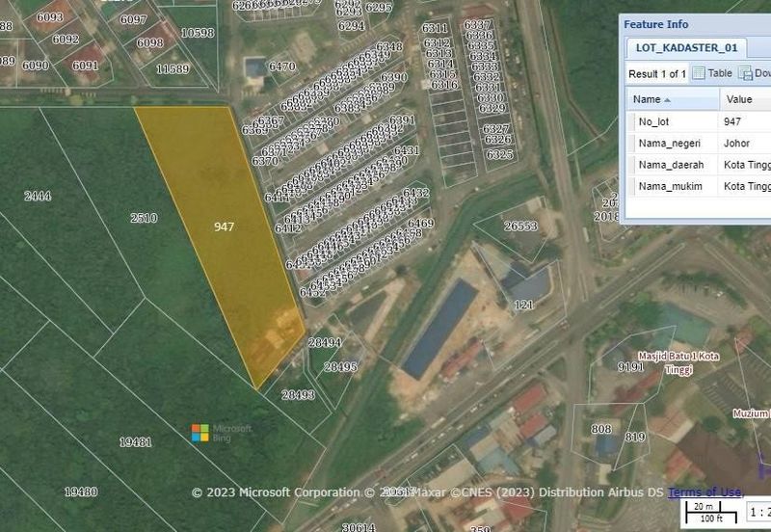Viewport: 771px width, 532px height.
Task: Click the highlighted lot 947 on map
Action: [224, 226]
